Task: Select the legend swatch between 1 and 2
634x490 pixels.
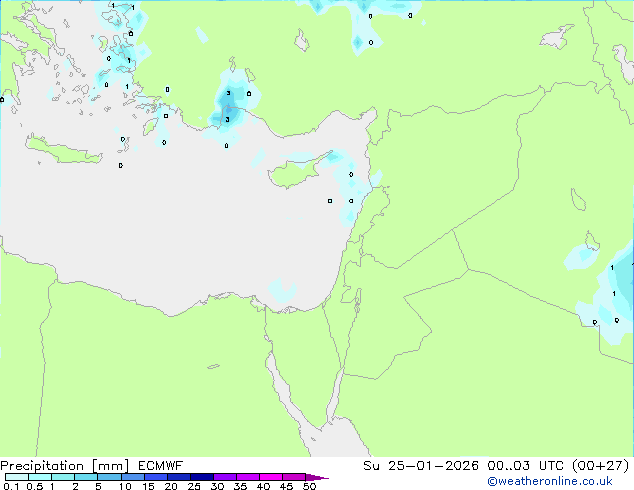Action: pyautogui.click(x=63, y=477)
